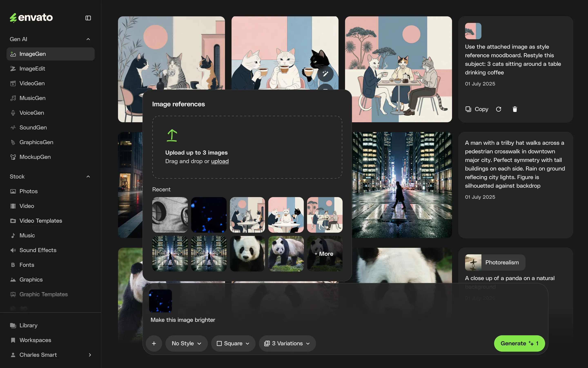Collapse the Stock section
This screenshot has width=588, height=368.
(88, 177)
